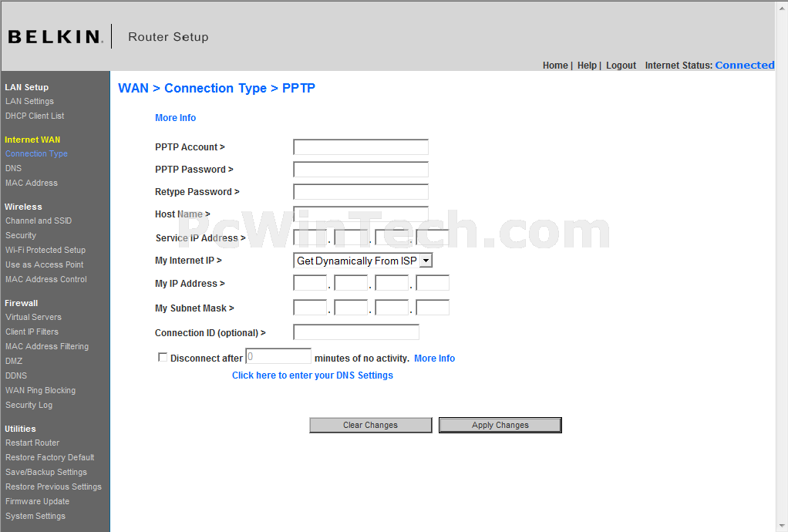Focus the Disconnect after minutes field
788x532 pixels.
[278, 356]
